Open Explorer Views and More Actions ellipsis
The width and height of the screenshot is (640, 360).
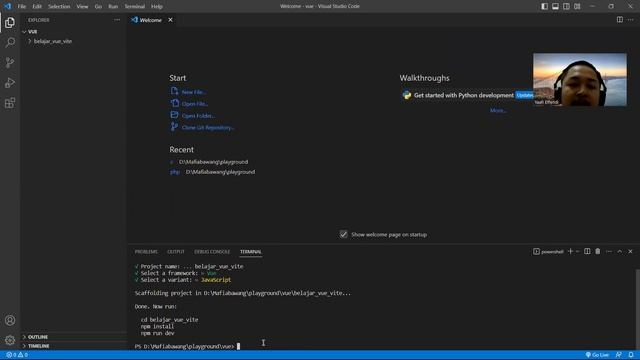click(117, 20)
